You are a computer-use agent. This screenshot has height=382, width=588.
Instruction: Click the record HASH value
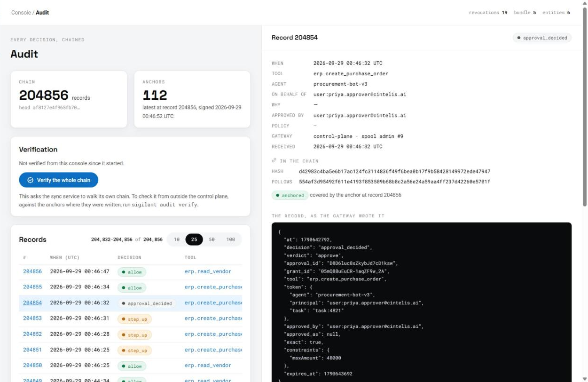(x=394, y=171)
